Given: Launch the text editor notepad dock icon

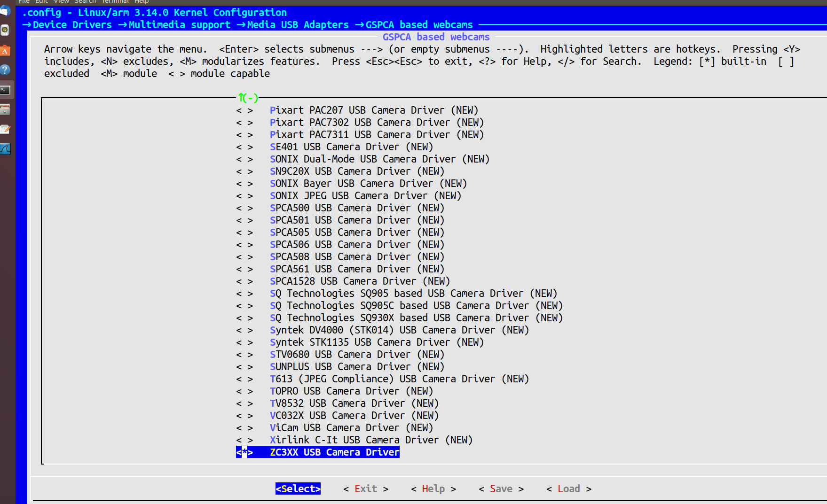Looking at the screenshot, I should point(5,129).
